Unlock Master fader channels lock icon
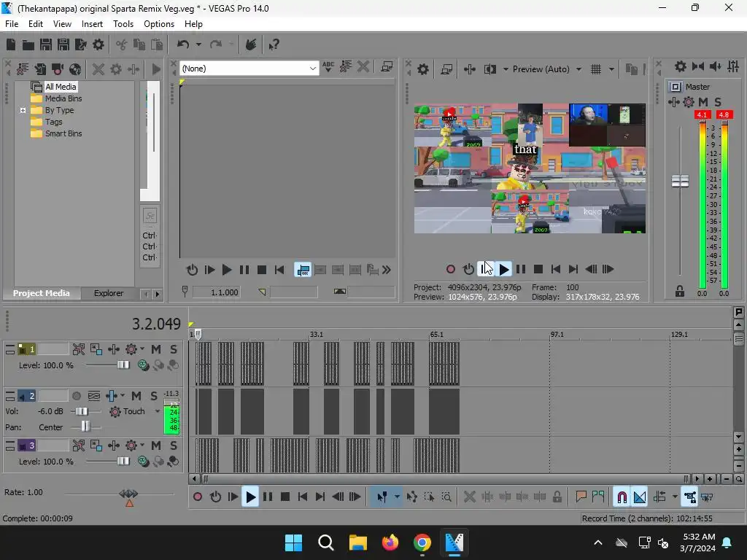The width and height of the screenshot is (747, 560). coord(679,291)
